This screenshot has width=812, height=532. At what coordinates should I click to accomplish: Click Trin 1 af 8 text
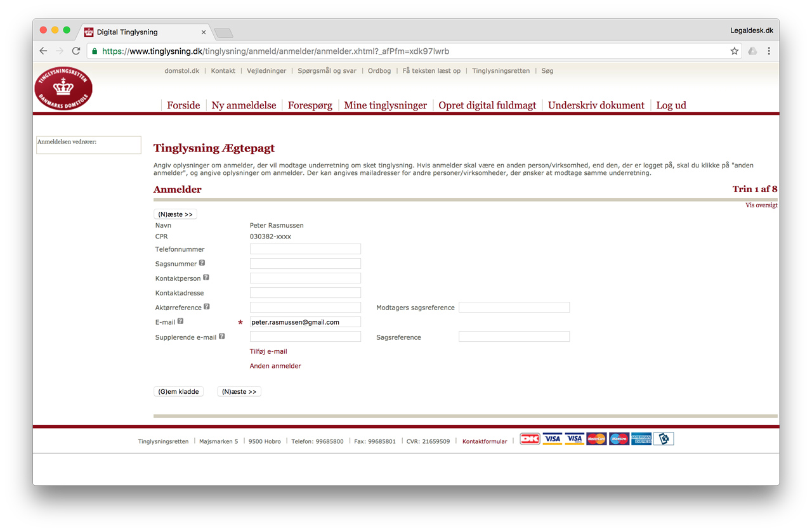755,189
